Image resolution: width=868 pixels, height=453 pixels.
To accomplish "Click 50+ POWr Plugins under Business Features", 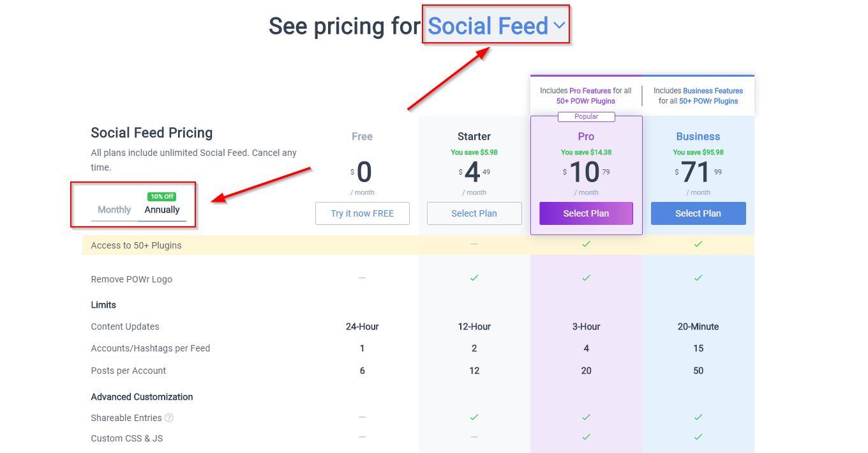I will (708, 101).
